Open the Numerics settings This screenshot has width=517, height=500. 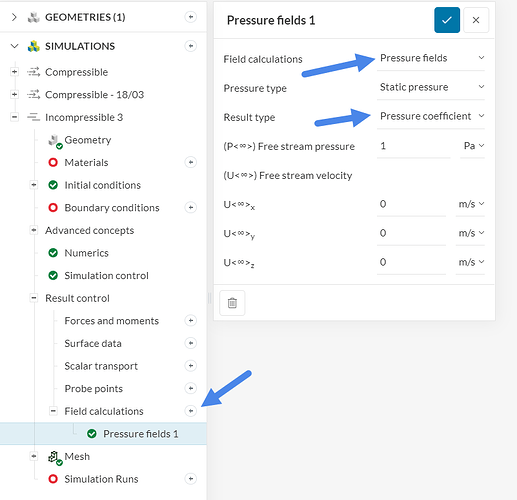[86, 253]
